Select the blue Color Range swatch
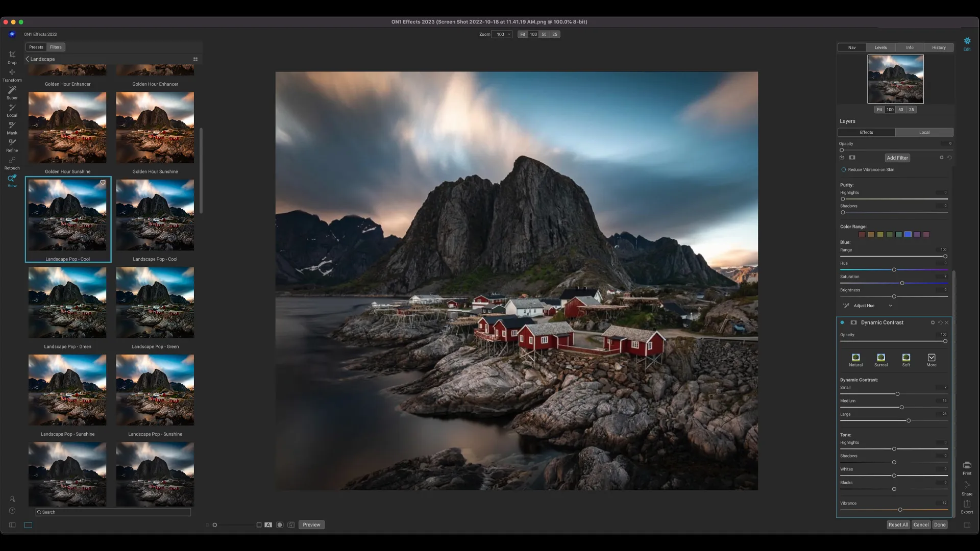980x551 pixels. (908, 234)
